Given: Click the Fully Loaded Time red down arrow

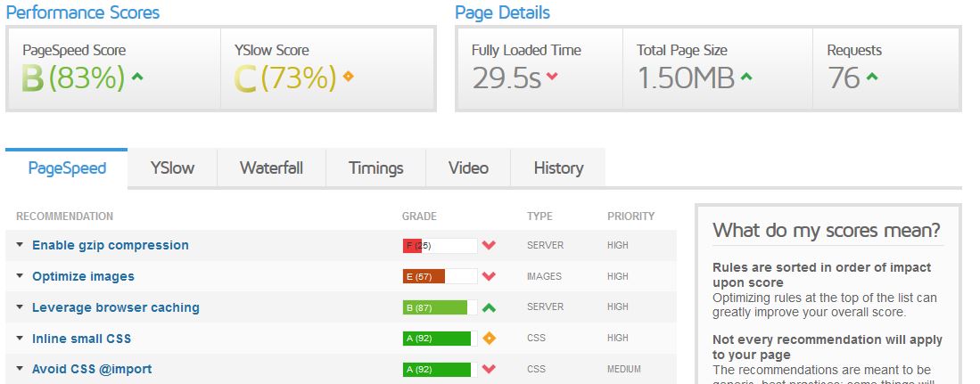Looking at the screenshot, I should click(552, 77).
